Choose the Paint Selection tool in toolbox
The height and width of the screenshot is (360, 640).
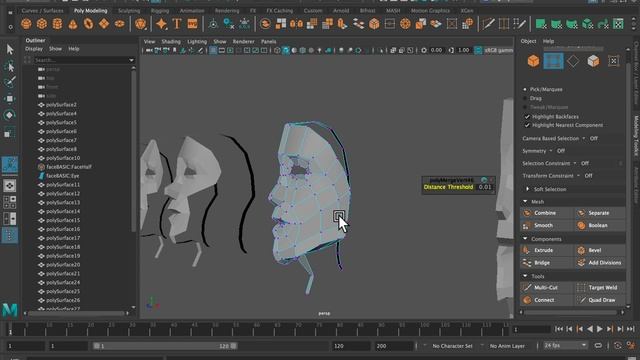[x=10, y=82]
